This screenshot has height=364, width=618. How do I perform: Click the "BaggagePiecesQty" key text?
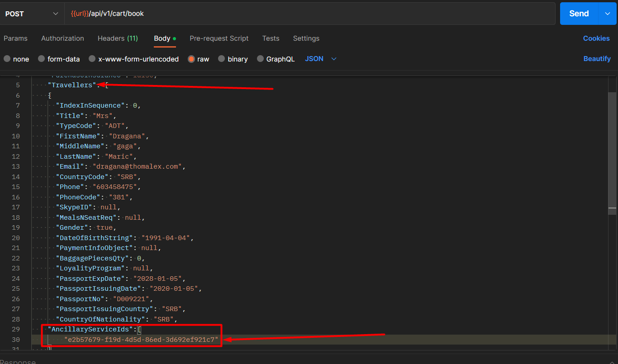coord(93,258)
